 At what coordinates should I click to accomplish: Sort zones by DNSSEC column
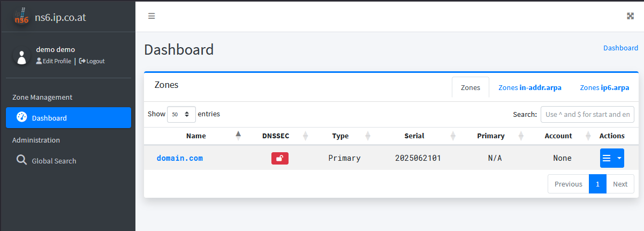276,136
